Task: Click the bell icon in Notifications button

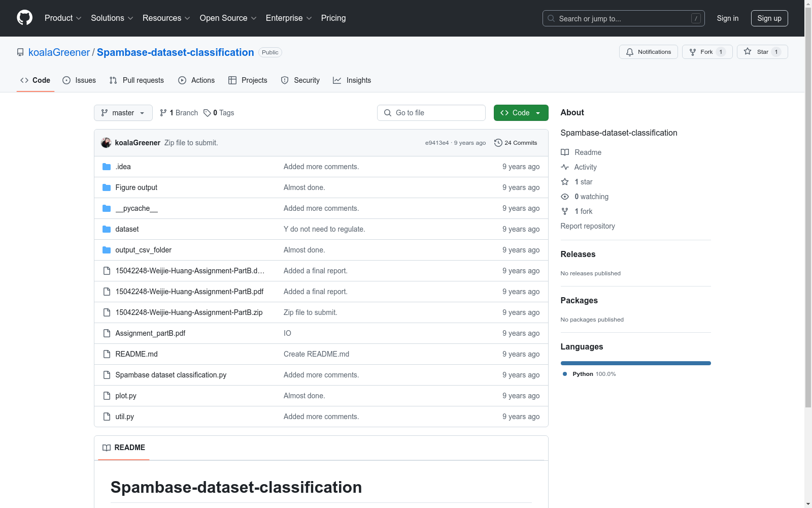Action: click(630, 52)
